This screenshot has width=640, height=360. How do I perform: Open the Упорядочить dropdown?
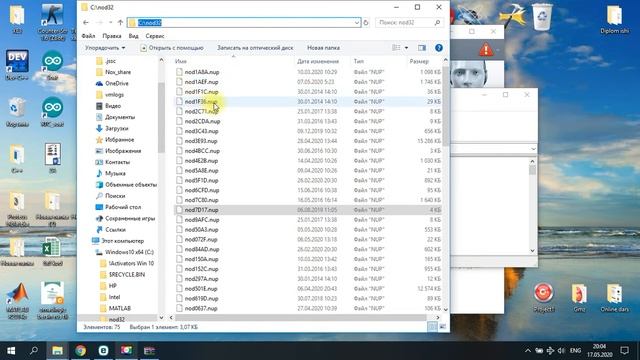(105, 48)
